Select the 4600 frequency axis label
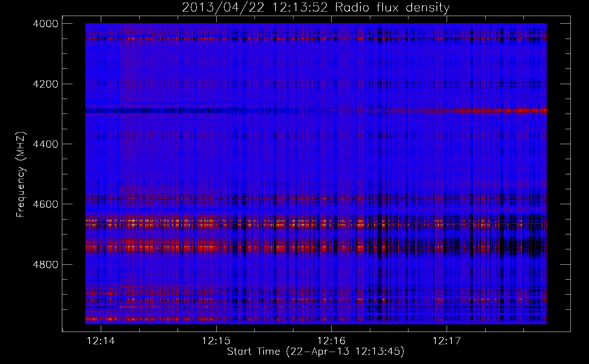 point(46,204)
